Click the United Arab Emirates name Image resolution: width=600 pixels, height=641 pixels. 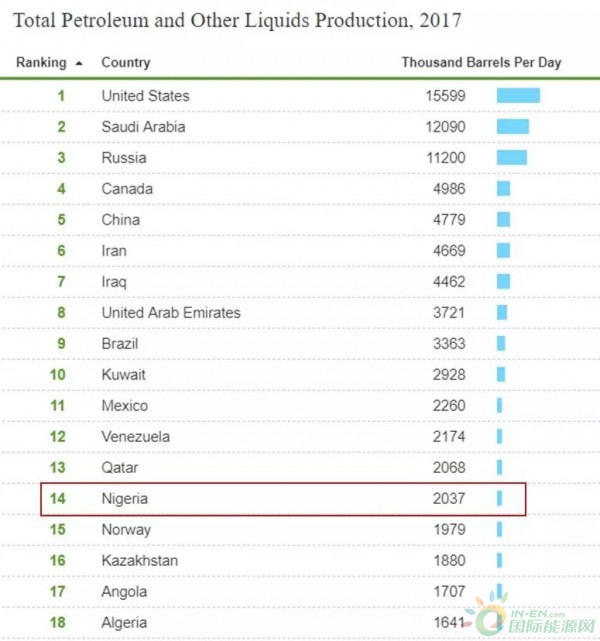(x=171, y=313)
